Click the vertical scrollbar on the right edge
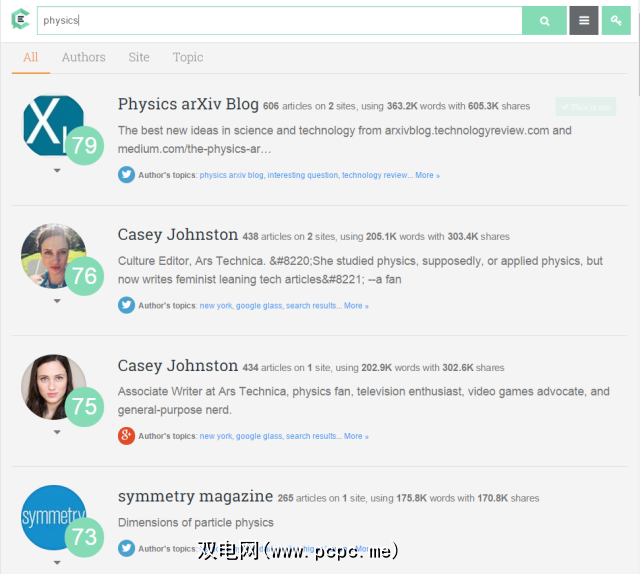 click(x=638, y=53)
